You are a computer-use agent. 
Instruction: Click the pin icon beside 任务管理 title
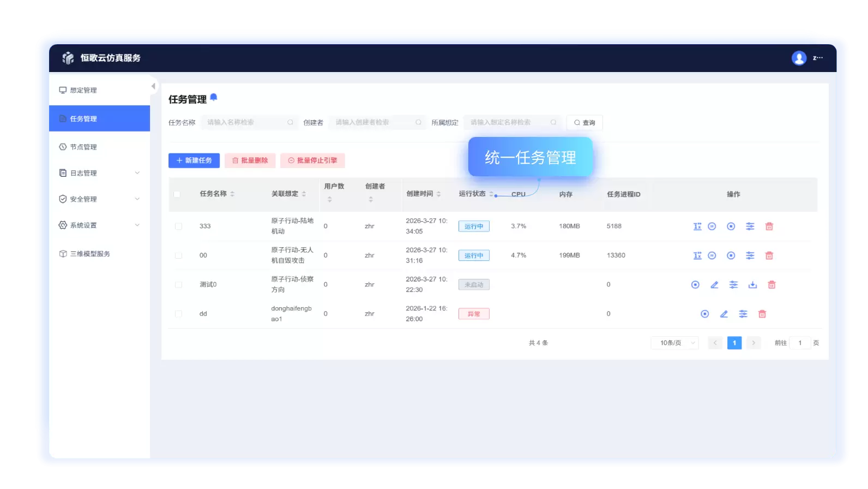click(x=214, y=97)
